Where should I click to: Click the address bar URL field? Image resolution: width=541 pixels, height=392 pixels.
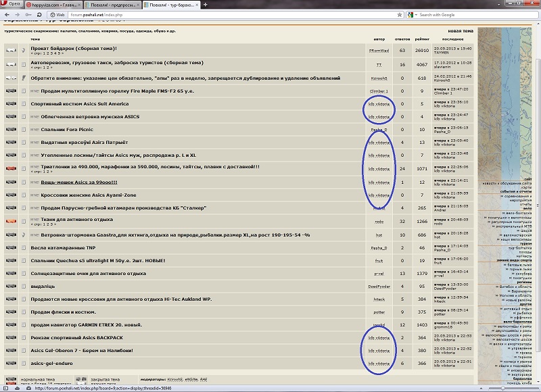231,15
